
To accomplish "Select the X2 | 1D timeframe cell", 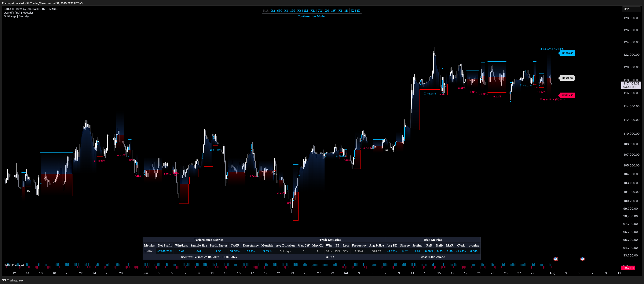I will pyautogui.click(x=355, y=11).
